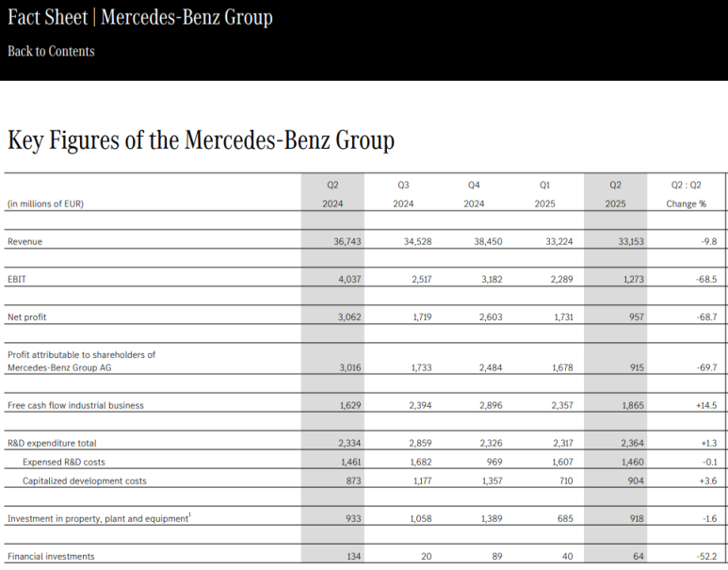Select PP&E investment change -1.6
Image resolution: width=728 pixels, height=570 pixels.
(709, 518)
